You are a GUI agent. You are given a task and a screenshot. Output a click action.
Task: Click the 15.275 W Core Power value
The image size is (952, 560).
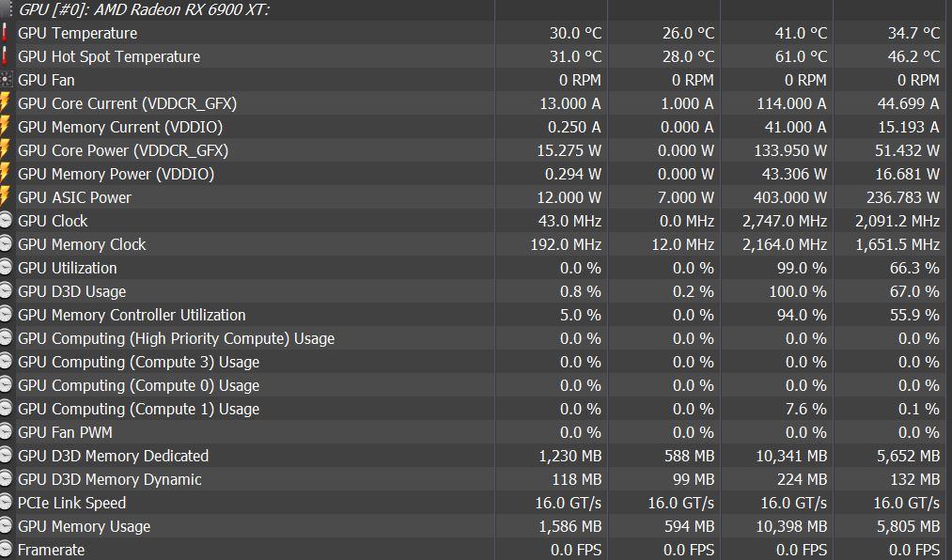click(x=569, y=151)
